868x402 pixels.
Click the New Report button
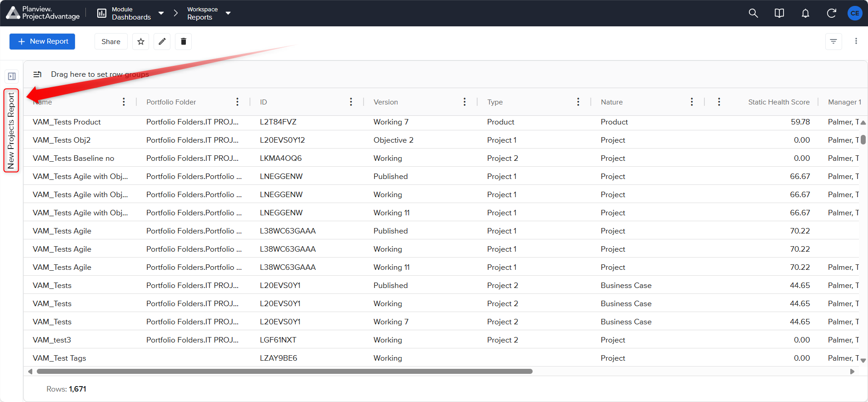42,41
